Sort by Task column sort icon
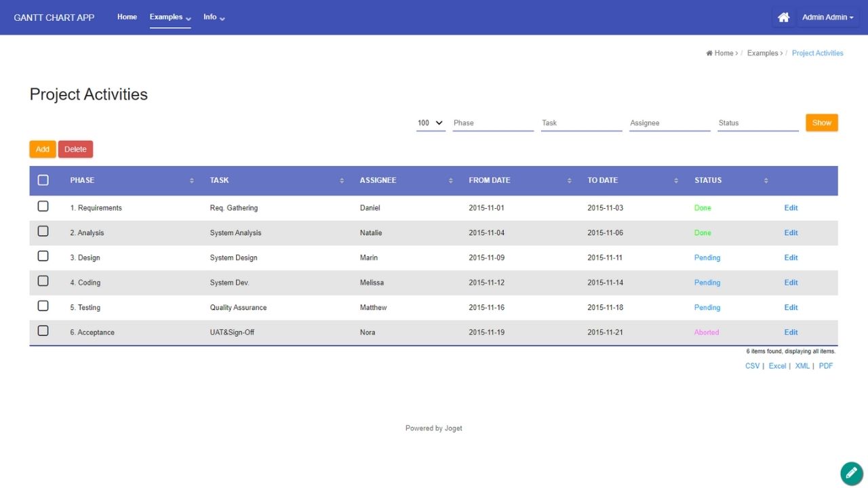Viewport: 868px width, 488px height. (342, 181)
